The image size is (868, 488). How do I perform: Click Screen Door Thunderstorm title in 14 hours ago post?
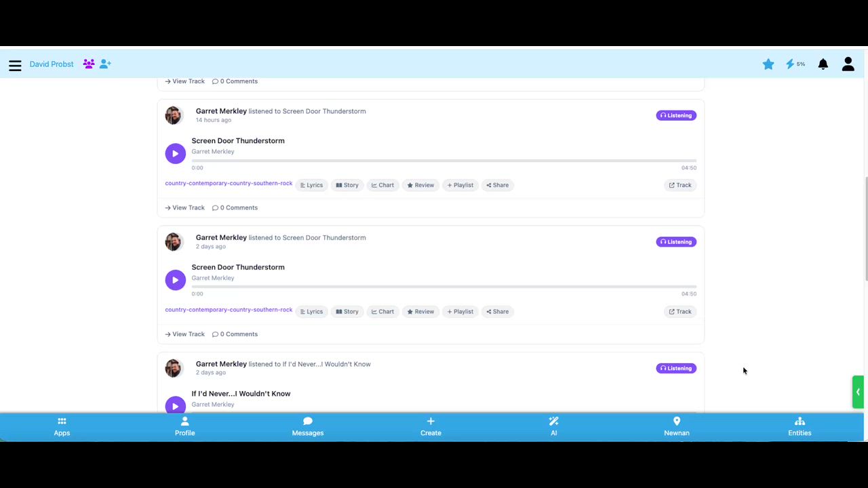point(238,141)
